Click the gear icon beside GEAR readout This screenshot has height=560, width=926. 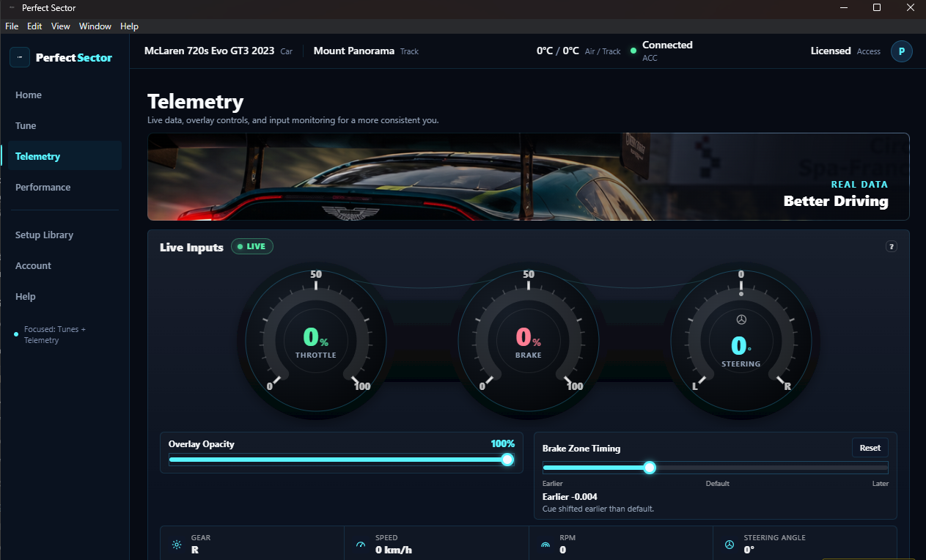pyautogui.click(x=177, y=545)
